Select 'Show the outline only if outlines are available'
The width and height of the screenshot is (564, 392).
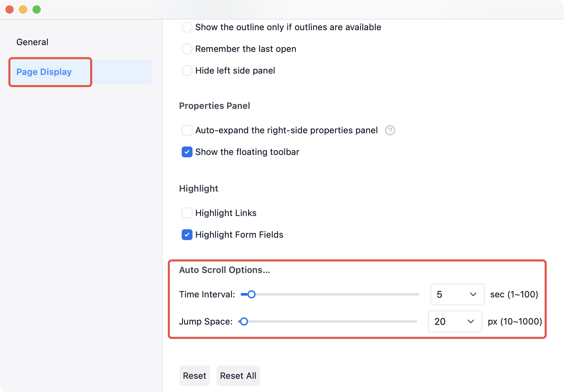187,27
